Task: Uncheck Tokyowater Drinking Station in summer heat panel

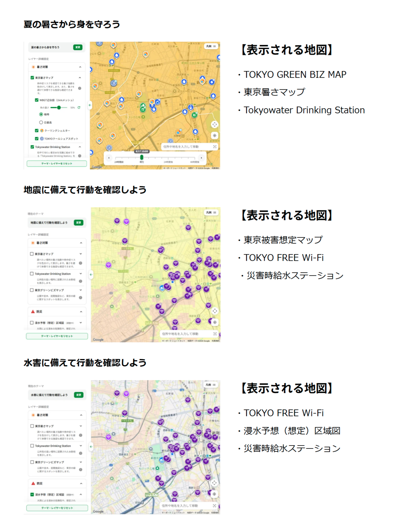Action: click(32, 147)
